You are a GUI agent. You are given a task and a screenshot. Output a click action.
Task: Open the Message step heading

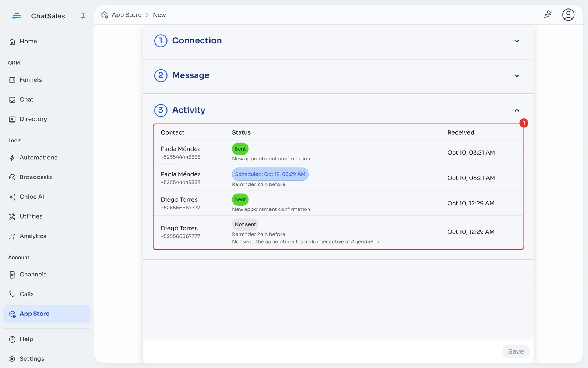coord(191,75)
